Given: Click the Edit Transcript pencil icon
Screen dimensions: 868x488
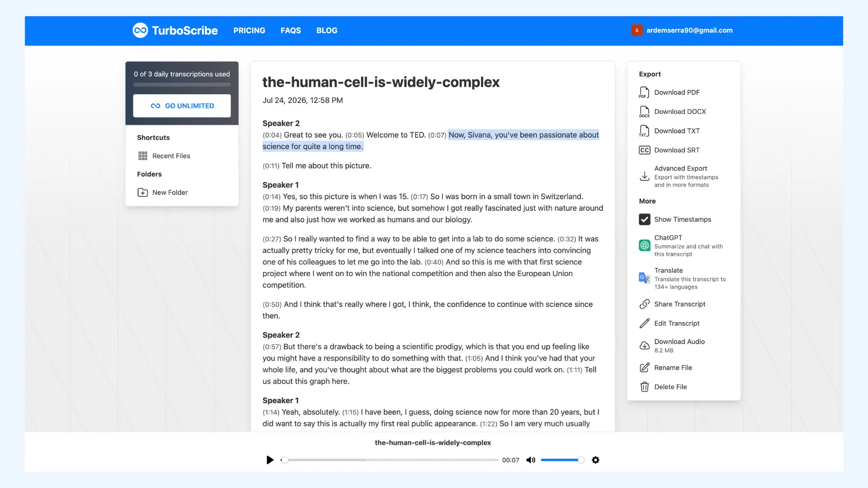Looking at the screenshot, I should [644, 324].
